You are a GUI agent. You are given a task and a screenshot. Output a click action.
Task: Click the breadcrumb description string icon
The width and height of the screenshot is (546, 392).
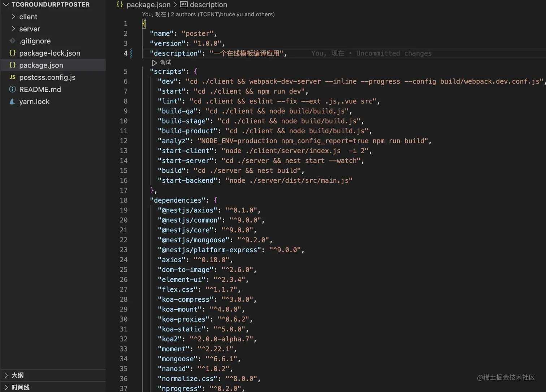184,5
